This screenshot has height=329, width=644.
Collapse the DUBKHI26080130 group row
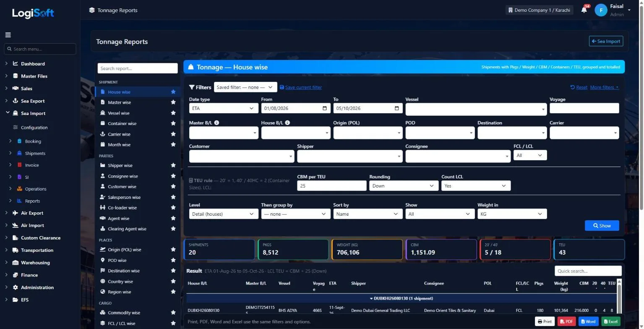(402, 298)
